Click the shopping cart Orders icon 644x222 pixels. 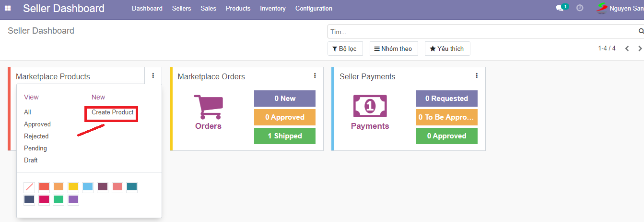pyautogui.click(x=208, y=107)
